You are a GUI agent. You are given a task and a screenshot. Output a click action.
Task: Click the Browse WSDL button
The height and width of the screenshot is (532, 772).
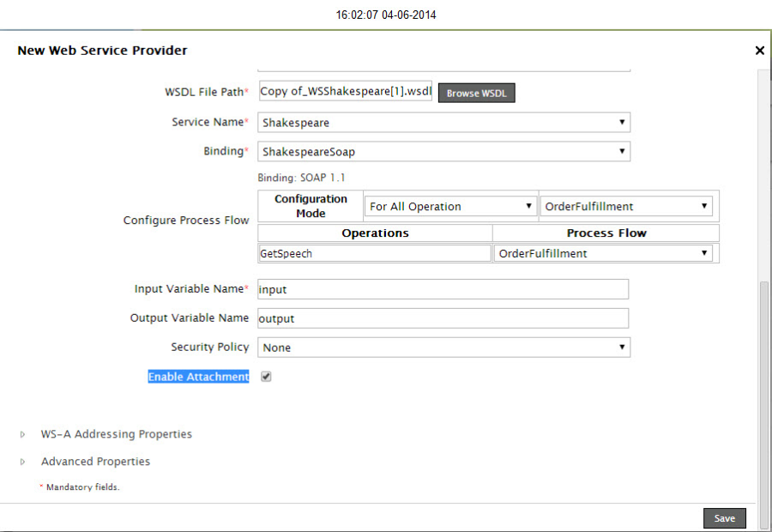tap(477, 93)
